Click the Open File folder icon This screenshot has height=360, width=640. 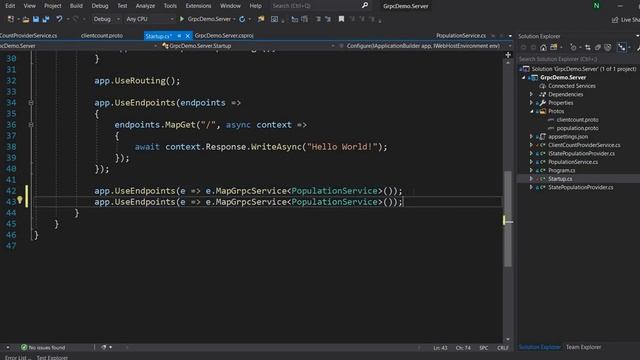tap(26, 19)
